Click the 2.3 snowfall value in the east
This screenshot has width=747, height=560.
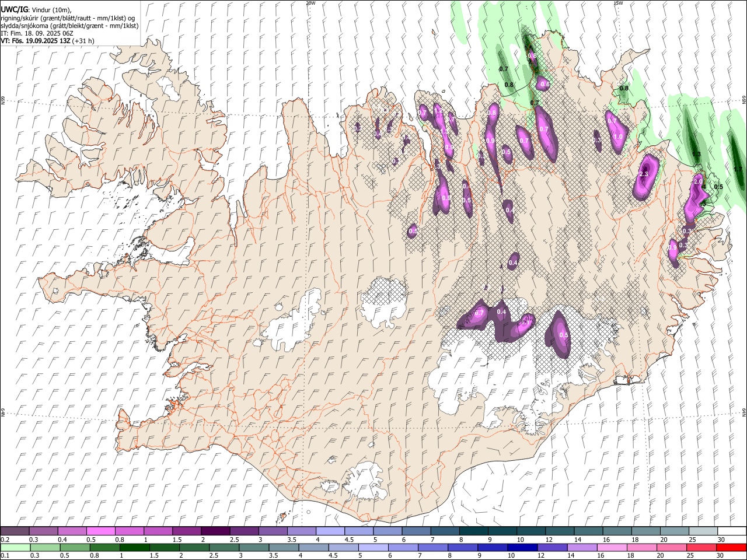click(x=644, y=174)
